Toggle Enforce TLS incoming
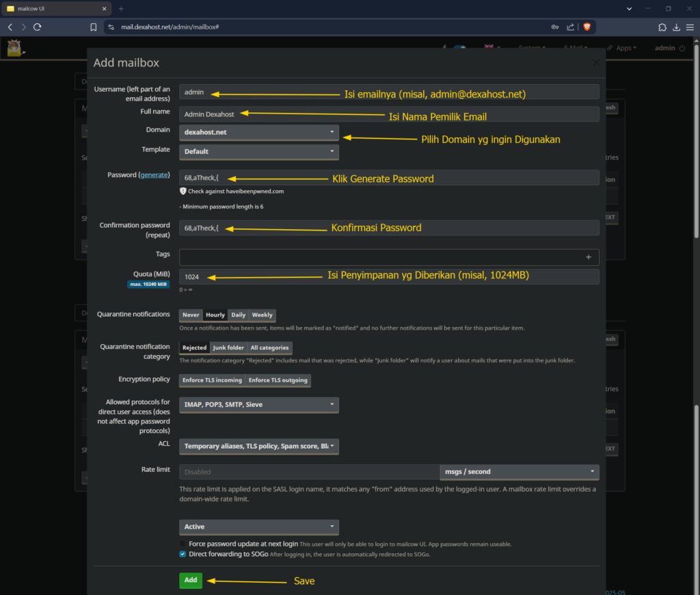The height and width of the screenshot is (595, 700). click(x=212, y=380)
